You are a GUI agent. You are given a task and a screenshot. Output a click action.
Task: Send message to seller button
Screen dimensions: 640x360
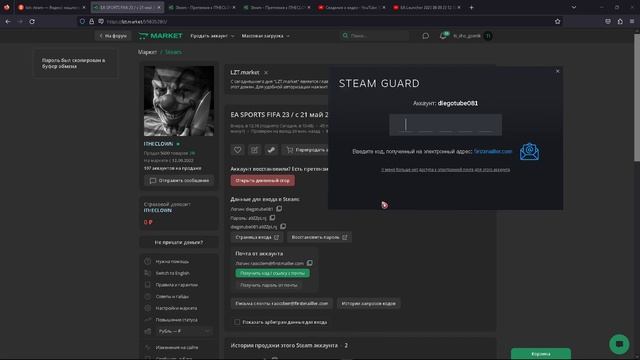click(179, 180)
